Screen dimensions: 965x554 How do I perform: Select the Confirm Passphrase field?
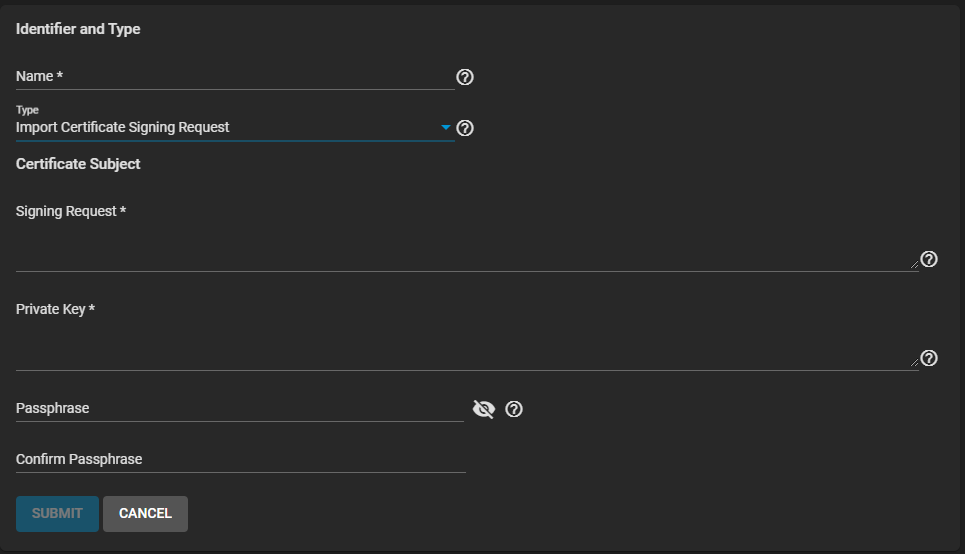click(x=240, y=460)
